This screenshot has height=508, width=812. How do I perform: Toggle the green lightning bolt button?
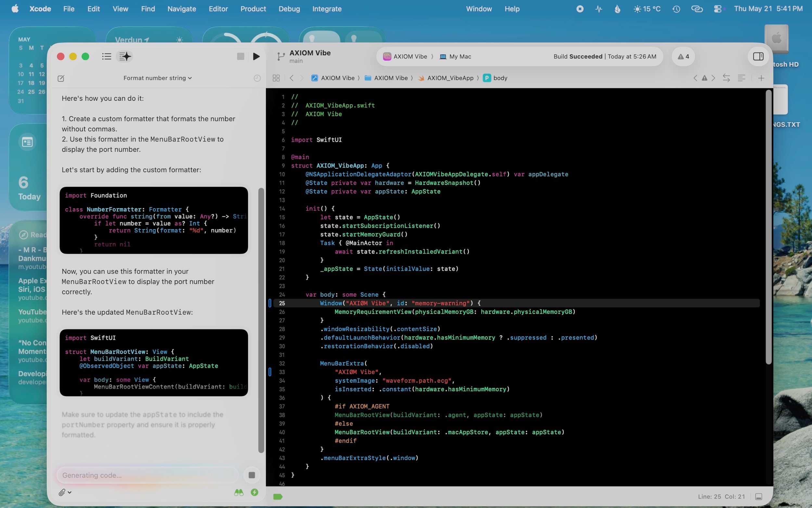(x=254, y=492)
